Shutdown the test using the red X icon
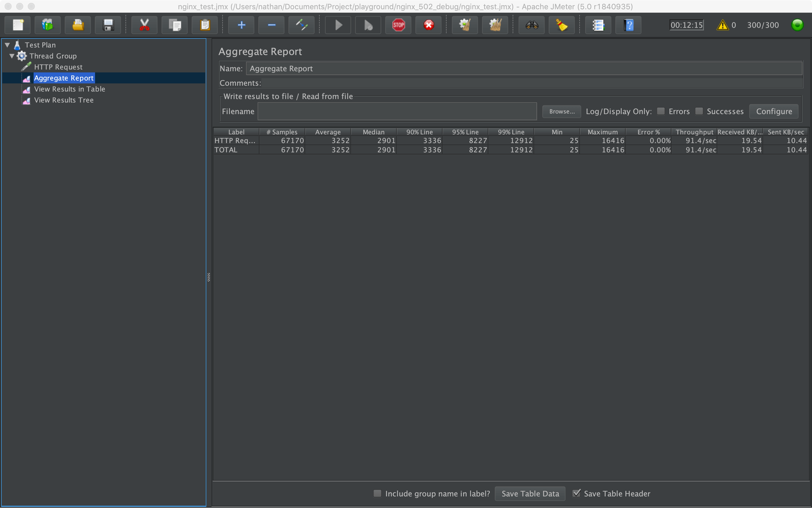Viewport: 812px width, 508px height. [428, 25]
